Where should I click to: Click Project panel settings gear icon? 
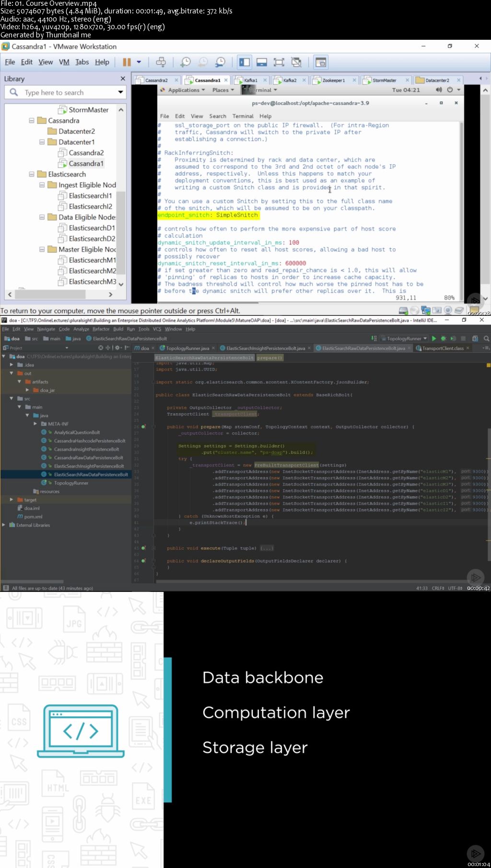[117, 347]
